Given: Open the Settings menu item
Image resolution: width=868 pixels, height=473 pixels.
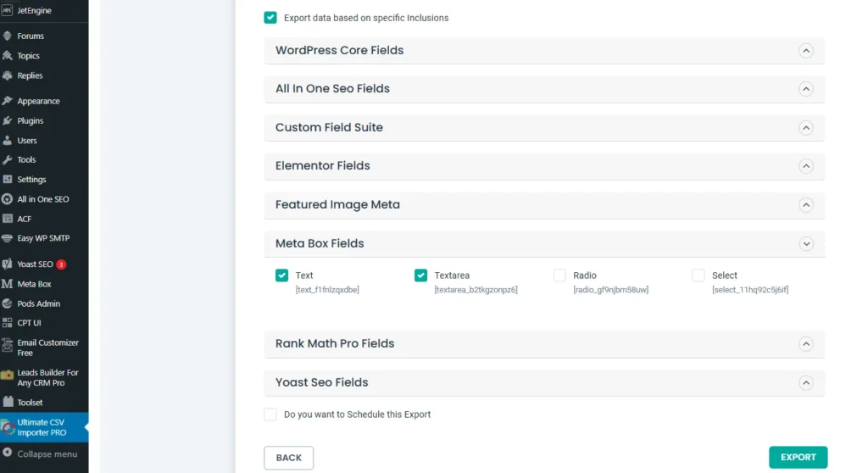Looking at the screenshot, I should 31,180.
